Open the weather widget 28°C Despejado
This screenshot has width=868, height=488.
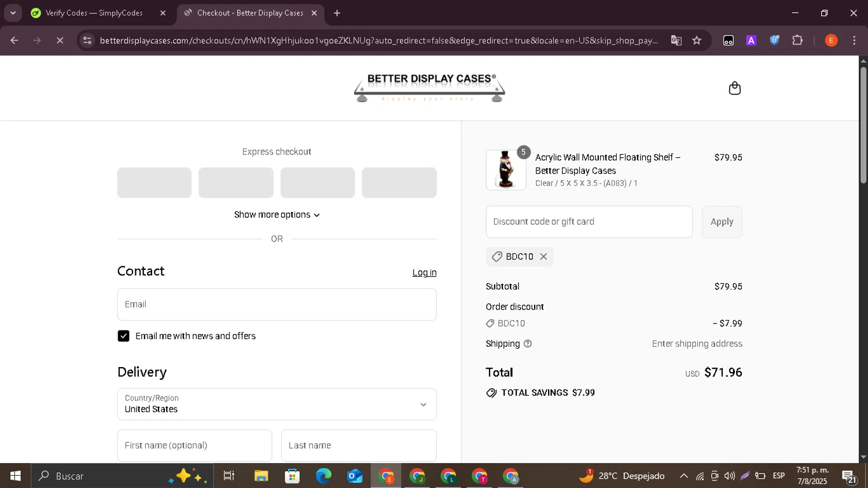622,476
